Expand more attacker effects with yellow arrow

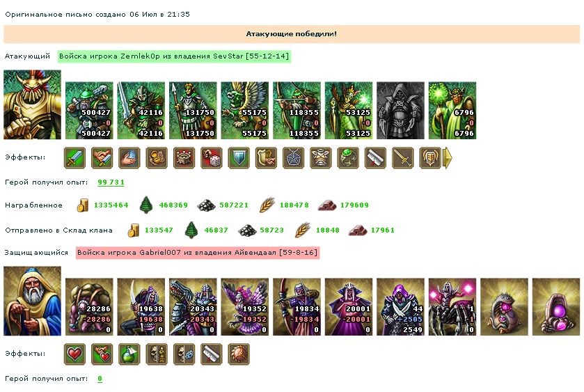coord(448,157)
